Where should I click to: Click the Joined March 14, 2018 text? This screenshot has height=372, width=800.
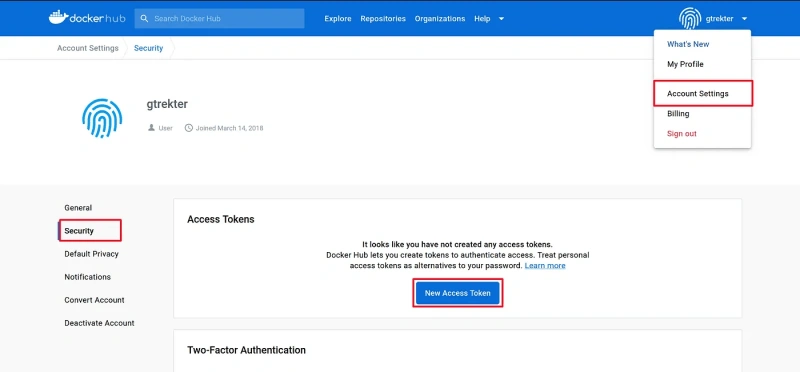pyautogui.click(x=230, y=128)
